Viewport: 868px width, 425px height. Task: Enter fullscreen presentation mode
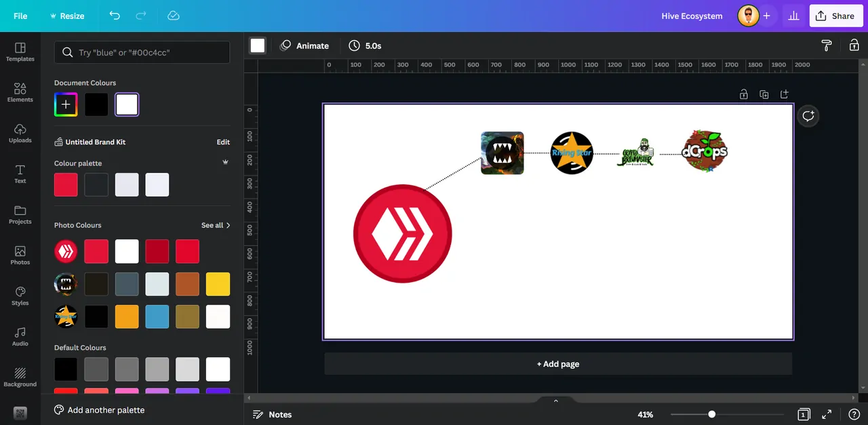pos(827,414)
